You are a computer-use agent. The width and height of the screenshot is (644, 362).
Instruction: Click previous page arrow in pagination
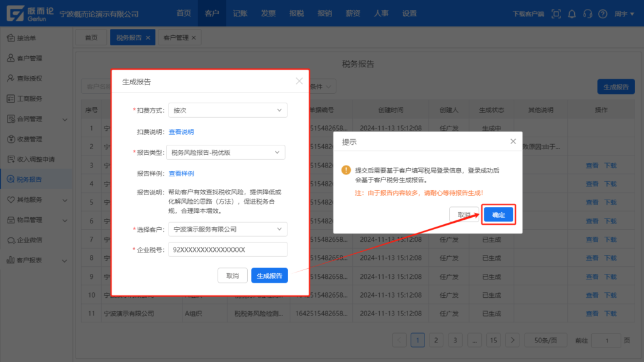tap(399, 340)
